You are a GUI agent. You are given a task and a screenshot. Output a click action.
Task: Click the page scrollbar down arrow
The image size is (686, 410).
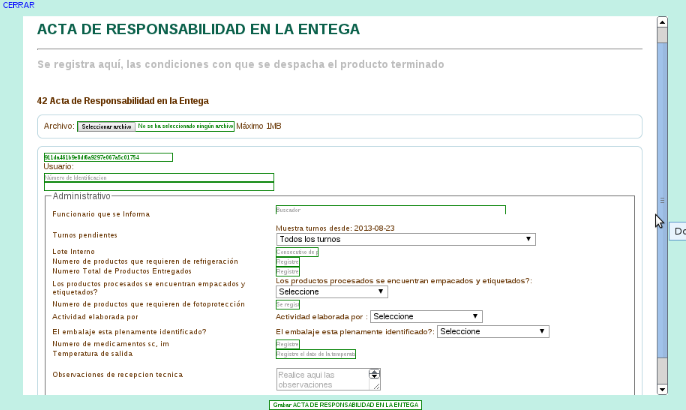[661, 389]
